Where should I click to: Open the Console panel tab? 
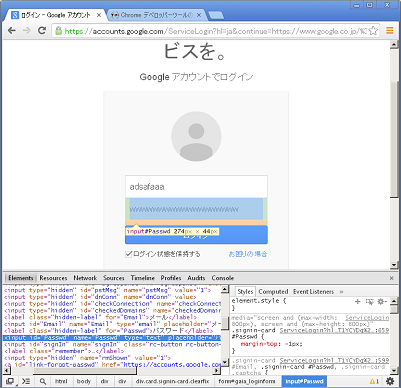point(223,278)
